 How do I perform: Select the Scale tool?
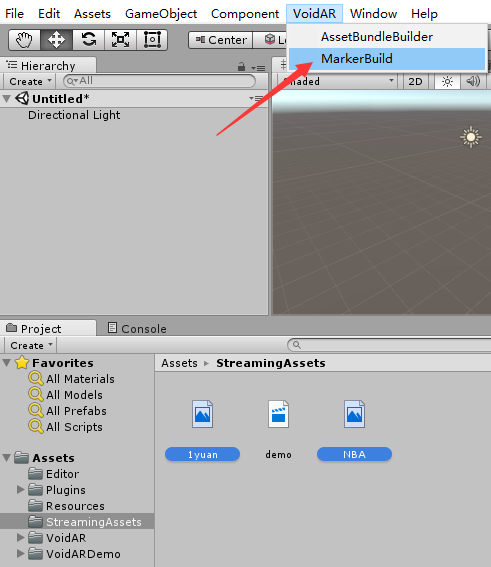point(120,39)
